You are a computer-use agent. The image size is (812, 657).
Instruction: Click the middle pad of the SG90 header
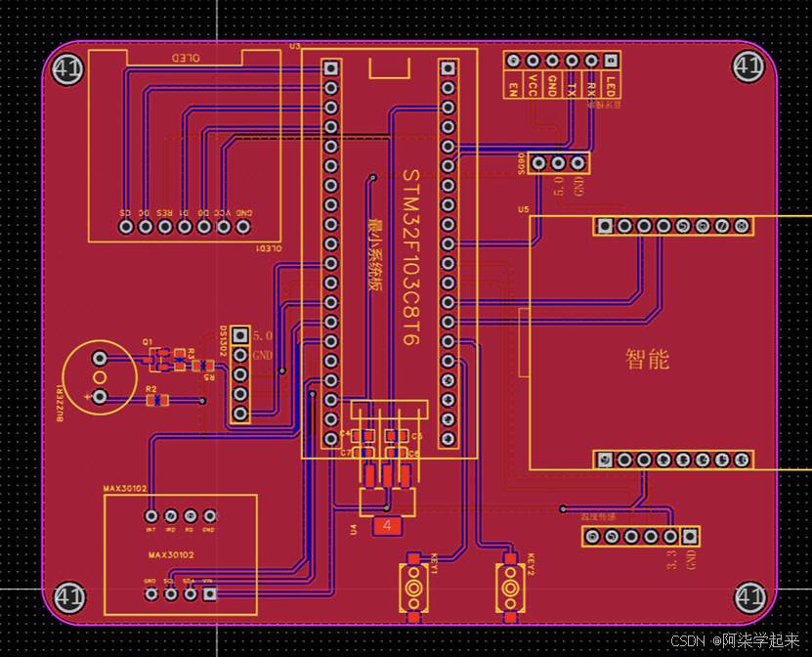click(x=558, y=163)
